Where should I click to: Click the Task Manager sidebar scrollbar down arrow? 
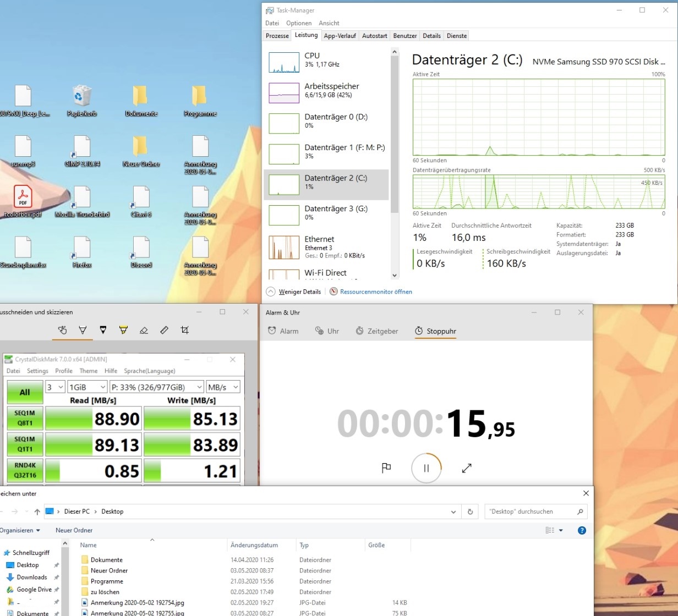(x=394, y=276)
